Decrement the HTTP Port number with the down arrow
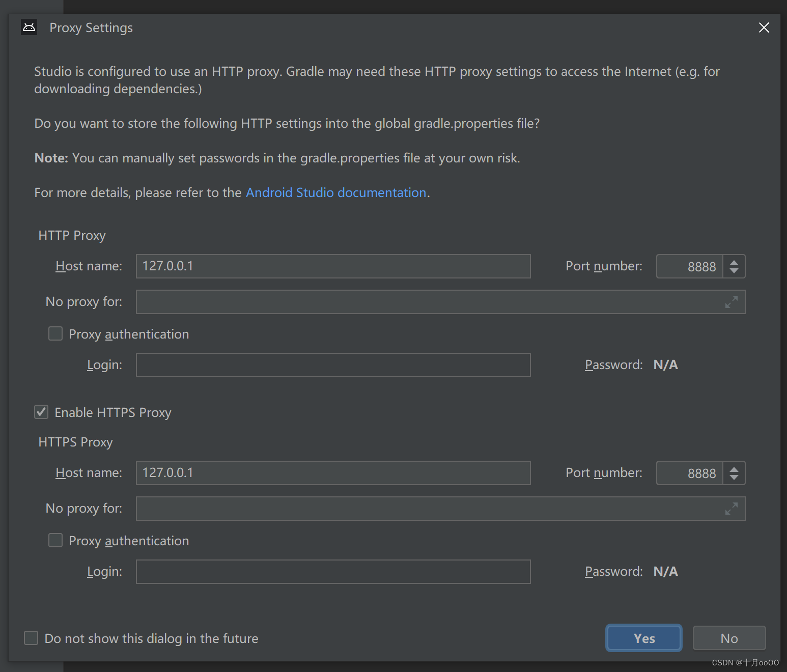The image size is (787, 672). [x=734, y=271]
